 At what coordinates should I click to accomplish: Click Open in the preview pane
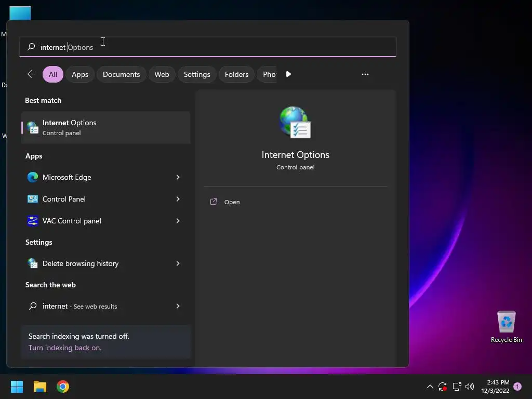(x=232, y=202)
